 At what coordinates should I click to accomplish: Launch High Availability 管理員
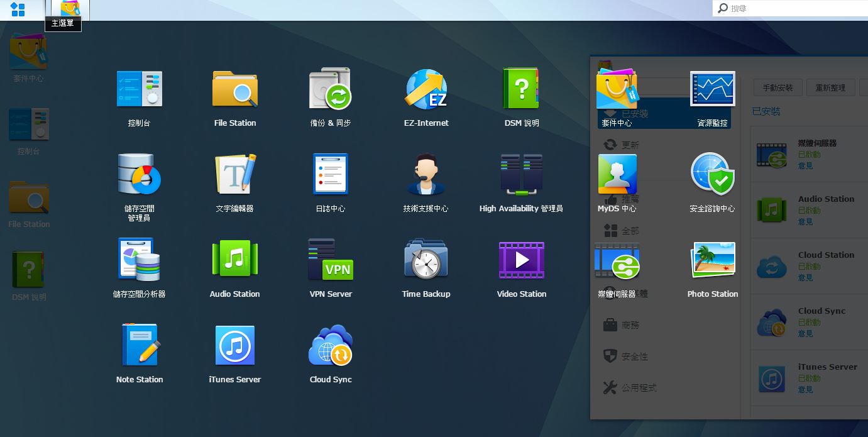click(x=522, y=183)
